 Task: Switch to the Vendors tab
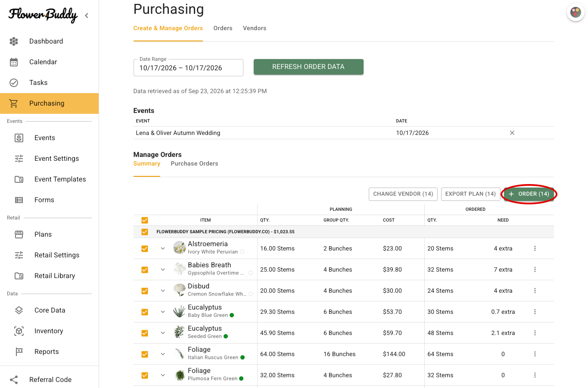tap(255, 28)
